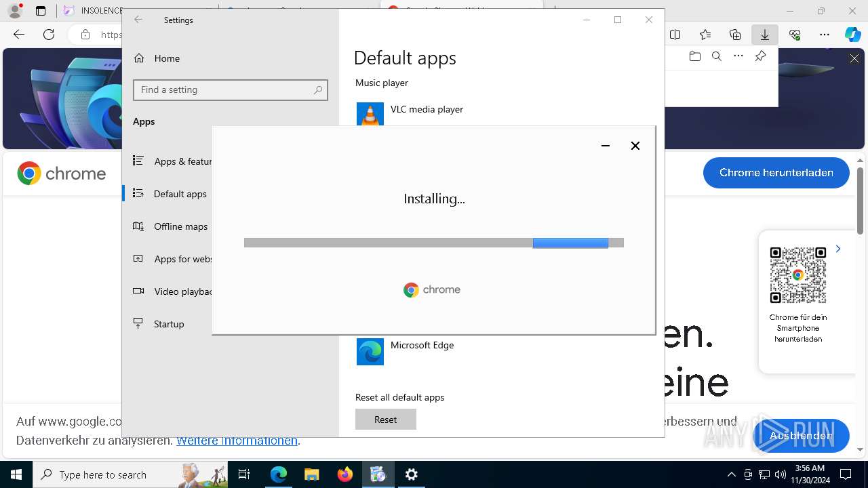The height and width of the screenshot is (488, 868).
Task: Open Firefox from taskbar
Action: tap(345, 474)
